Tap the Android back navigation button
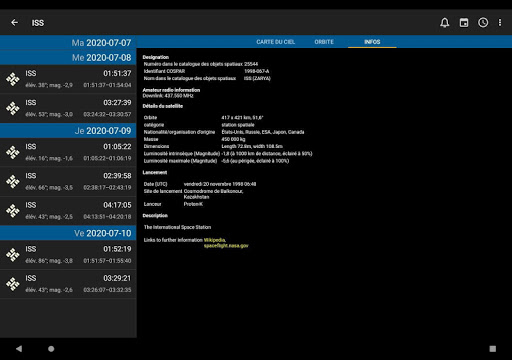This screenshot has width=512, height=360. [19, 349]
